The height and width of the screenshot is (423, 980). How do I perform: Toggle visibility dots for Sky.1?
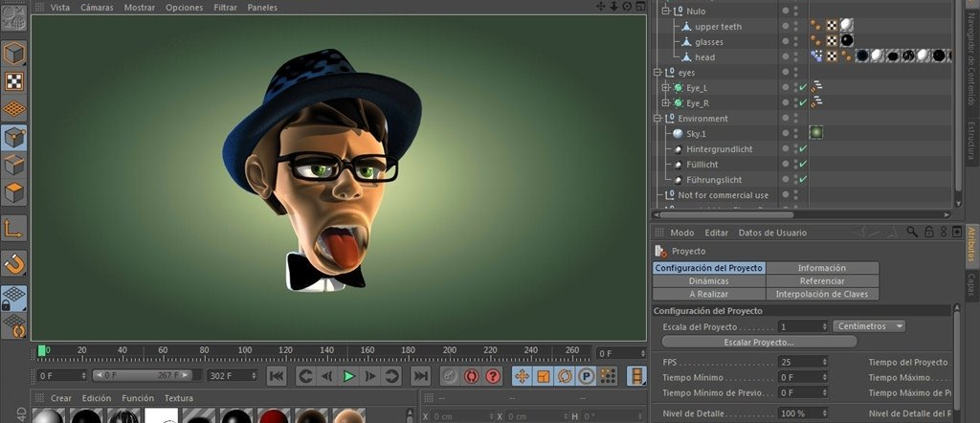click(791, 134)
